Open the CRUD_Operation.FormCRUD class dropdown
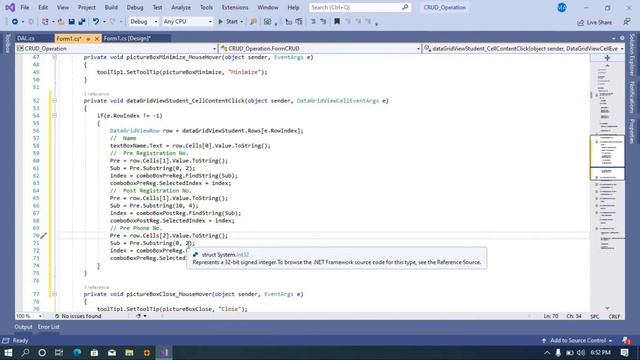 320,49
